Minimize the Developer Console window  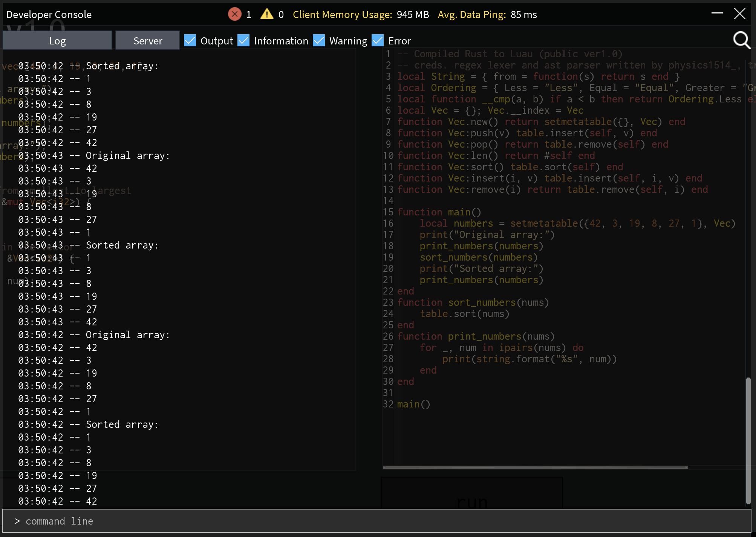(717, 13)
